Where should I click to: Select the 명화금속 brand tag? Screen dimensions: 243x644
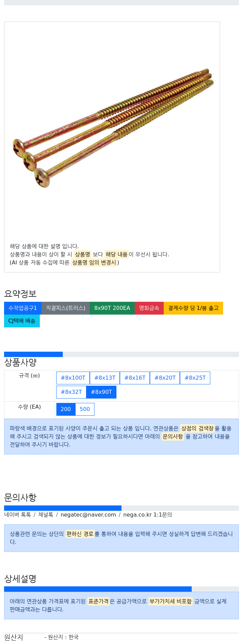pos(149,308)
